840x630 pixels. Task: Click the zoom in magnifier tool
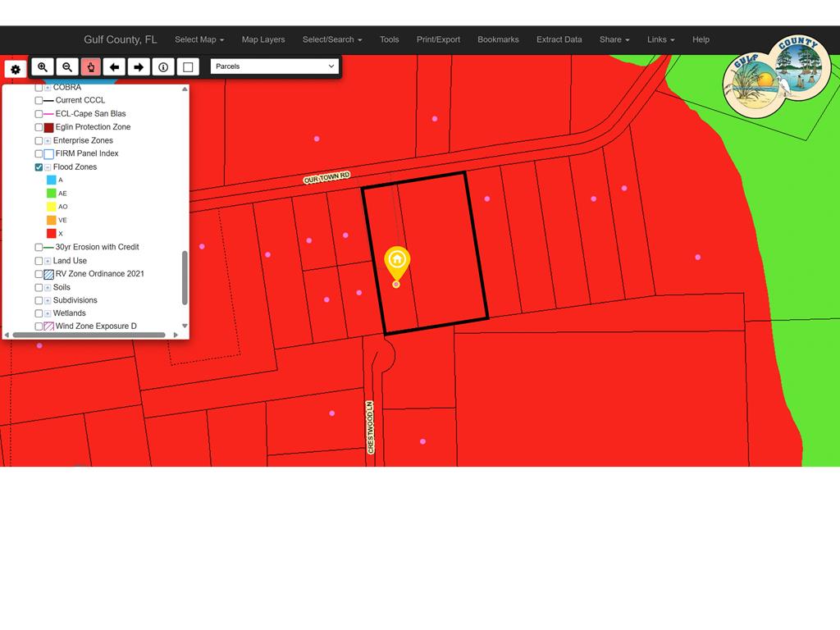43,67
